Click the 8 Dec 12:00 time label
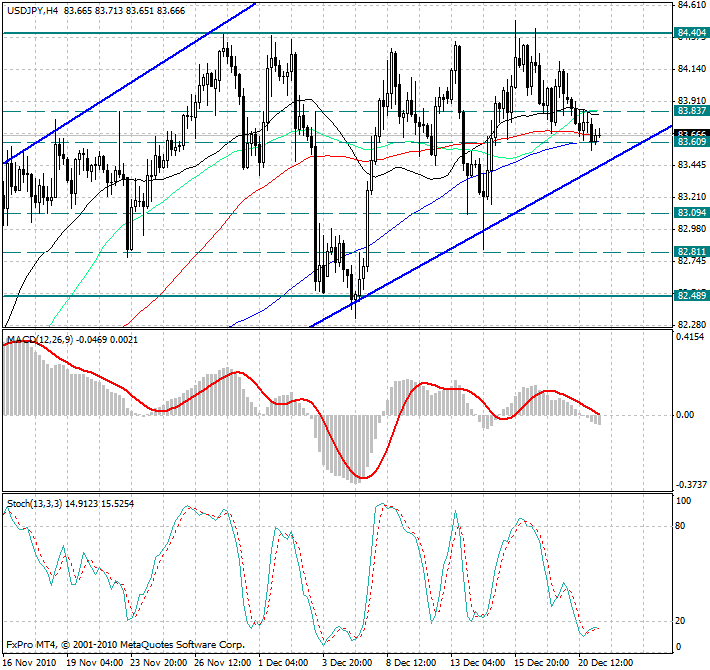 click(x=412, y=663)
